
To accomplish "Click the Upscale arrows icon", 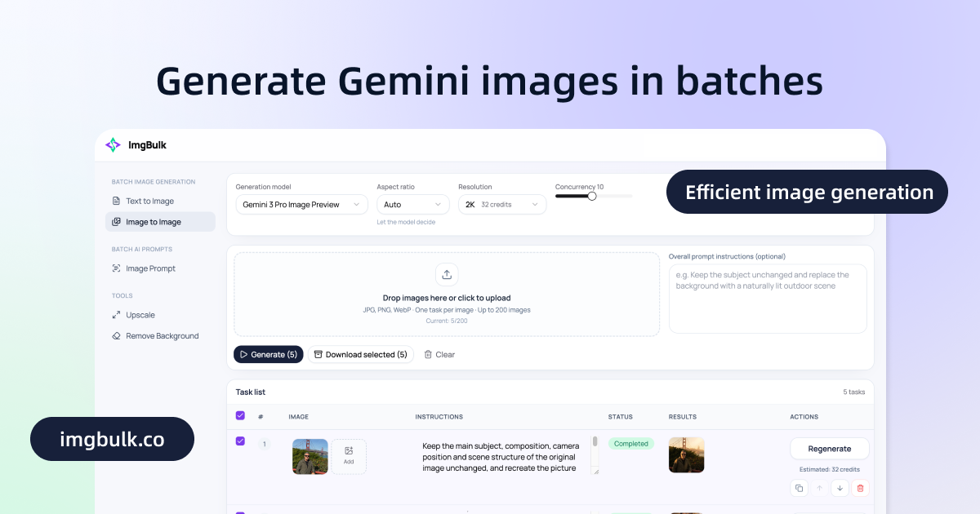I will [116, 315].
